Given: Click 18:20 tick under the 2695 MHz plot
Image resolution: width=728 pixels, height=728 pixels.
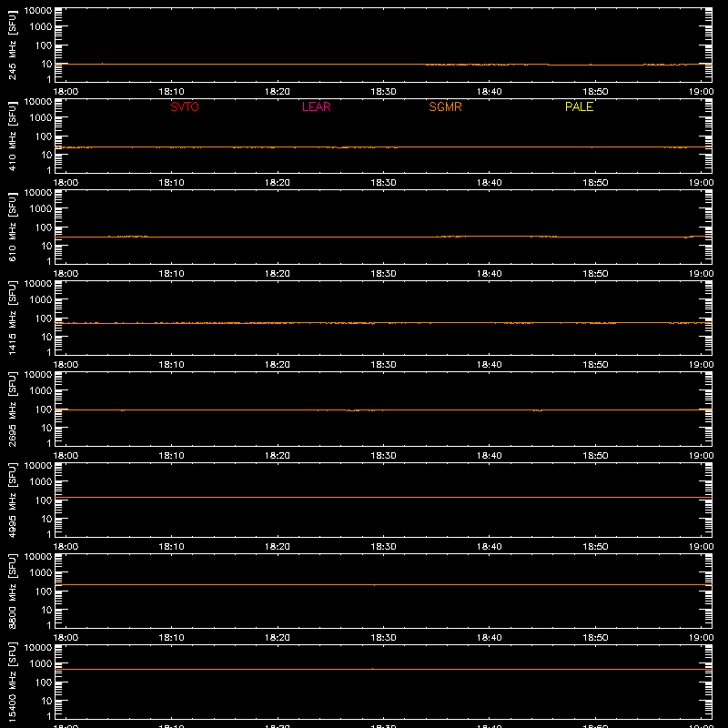Looking at the screenshot, I should pos(278,456).
